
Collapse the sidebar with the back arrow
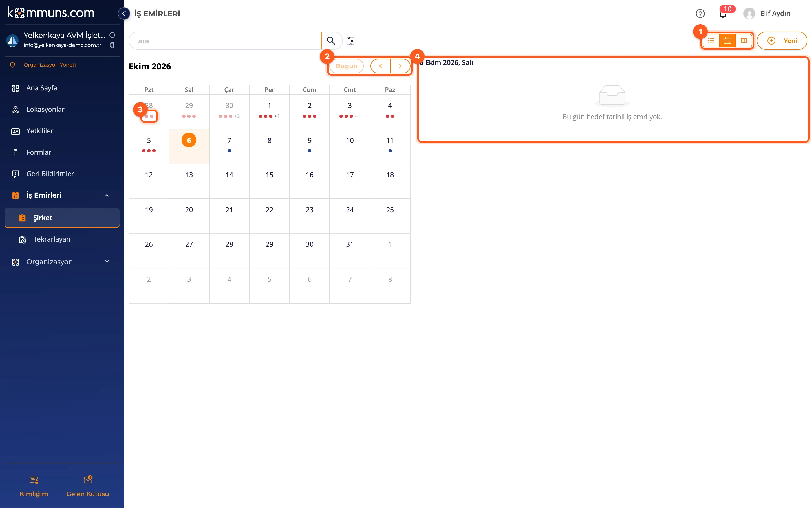pos(124,14)
